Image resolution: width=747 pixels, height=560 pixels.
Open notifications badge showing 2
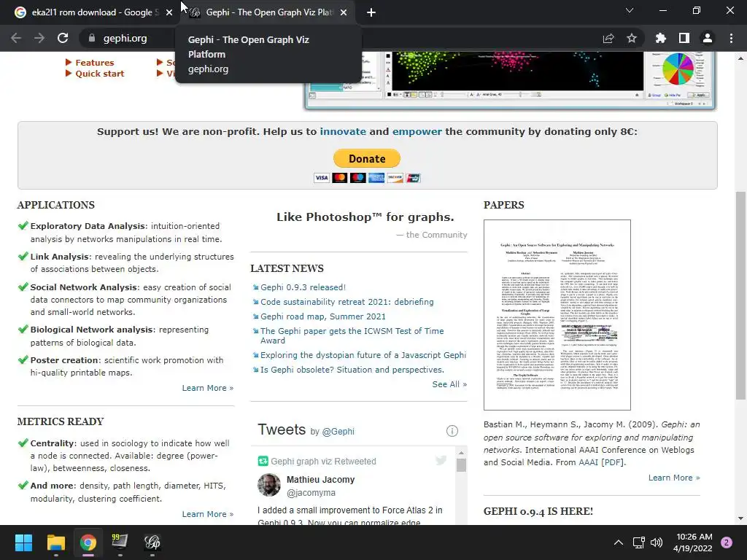tap(727, 542)
